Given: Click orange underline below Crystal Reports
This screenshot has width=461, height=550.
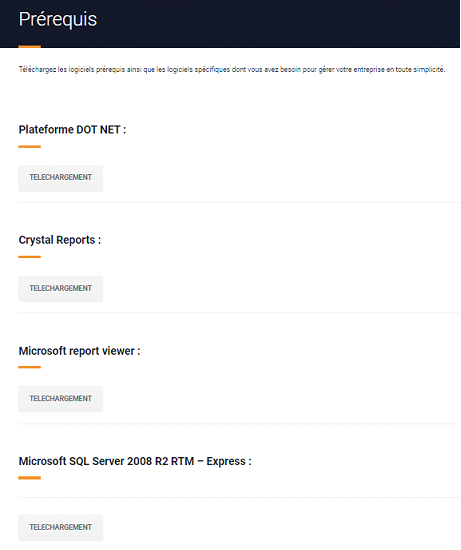Looking at the screenshot, I should coord(29,257).
